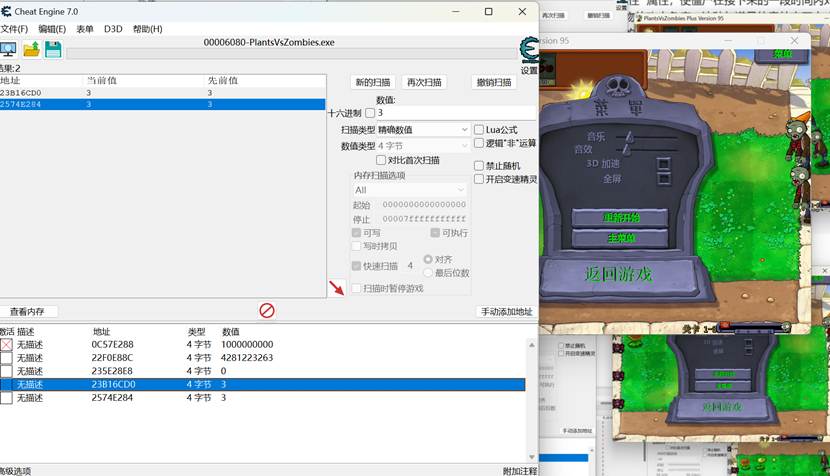Image resolution: width=830 pixels, height=476 pixels.
Task: Click the 撤销扫描 undo scan button
Action: [x=494, y=82]
